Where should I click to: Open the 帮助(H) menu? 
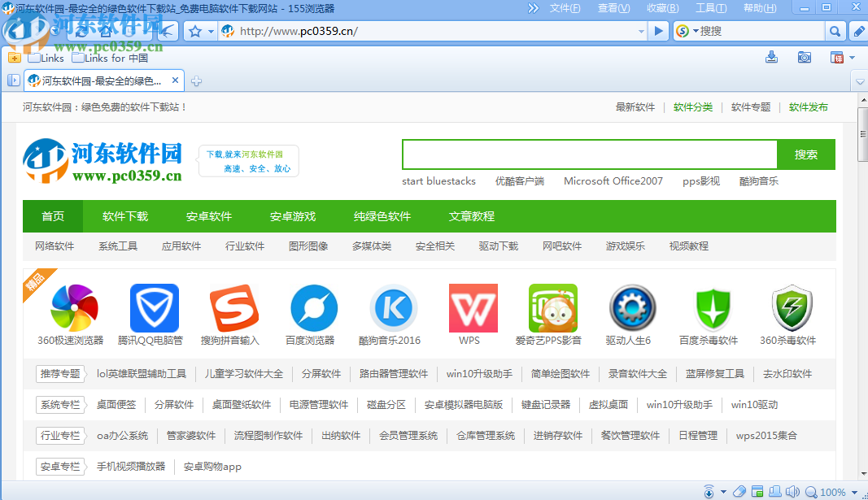760,8
